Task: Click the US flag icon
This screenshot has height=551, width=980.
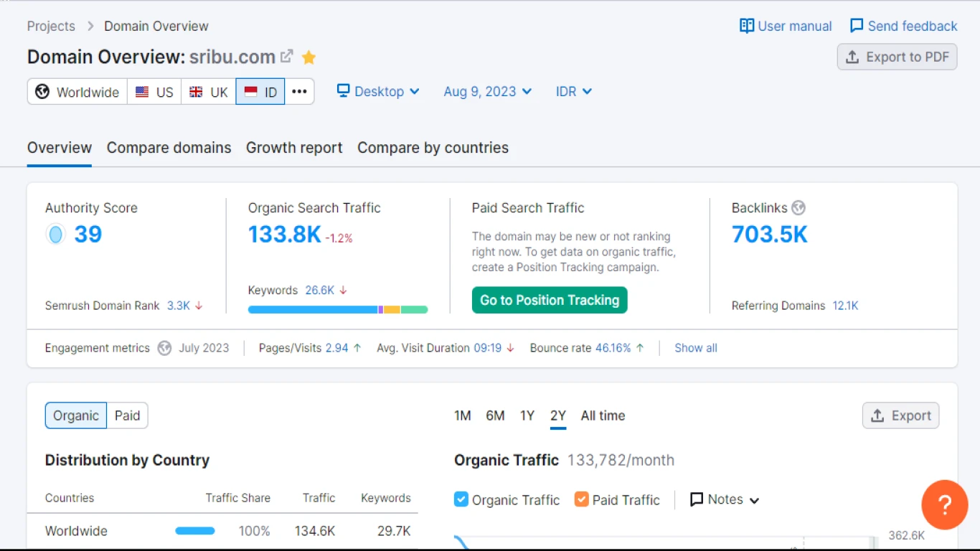Action: [x=142, y=92]
